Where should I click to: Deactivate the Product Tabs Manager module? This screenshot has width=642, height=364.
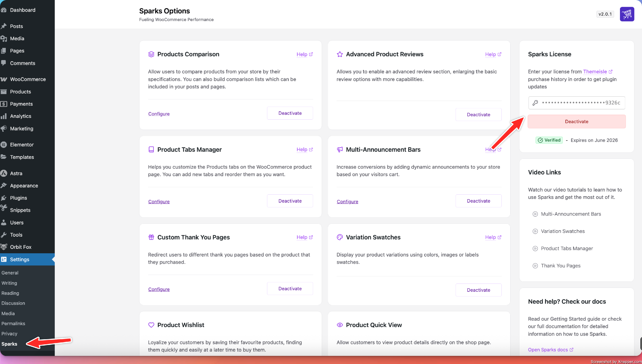point(290,201)
